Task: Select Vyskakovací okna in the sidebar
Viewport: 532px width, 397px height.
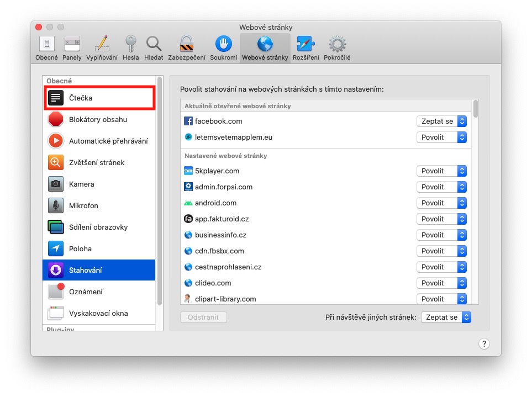Action: pos(99,313)
